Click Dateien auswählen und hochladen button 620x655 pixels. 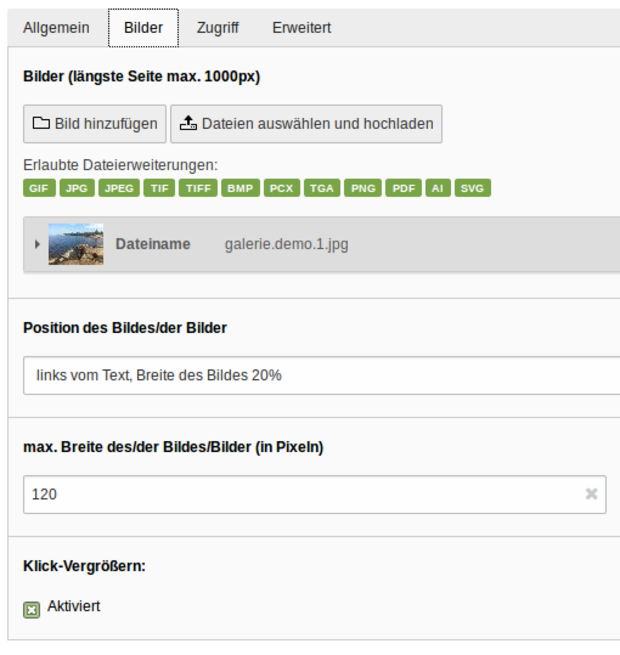(x=306, y=124)
